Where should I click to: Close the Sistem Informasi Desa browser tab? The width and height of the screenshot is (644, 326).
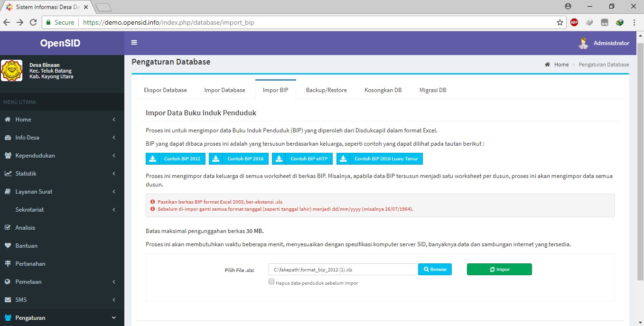click(x=86, y=8)
